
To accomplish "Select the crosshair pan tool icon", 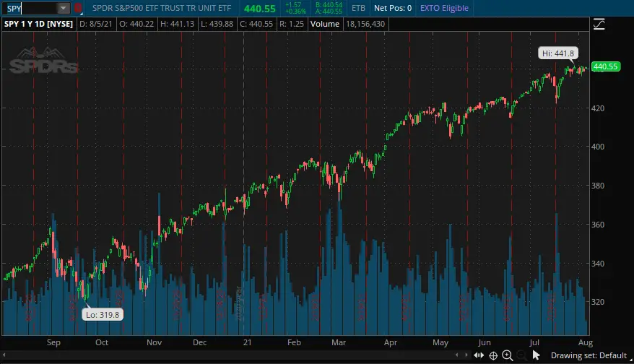I will [493, 355].
